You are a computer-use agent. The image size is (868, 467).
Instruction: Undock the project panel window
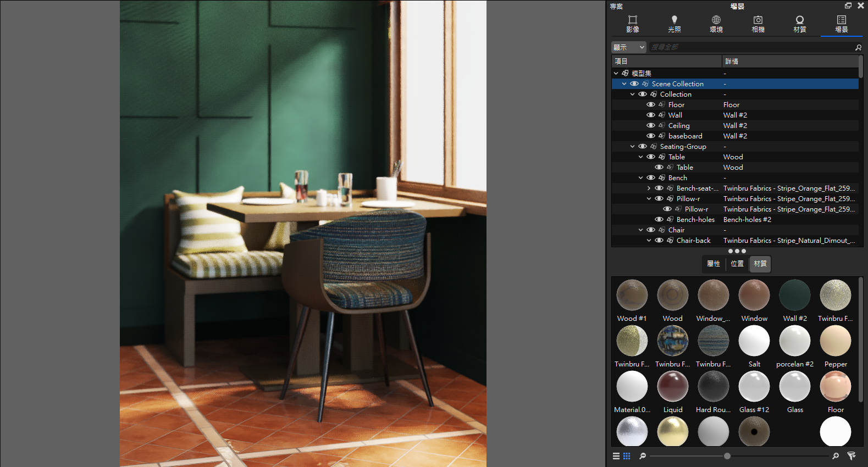pyautogui.click(x=848, y=5)
